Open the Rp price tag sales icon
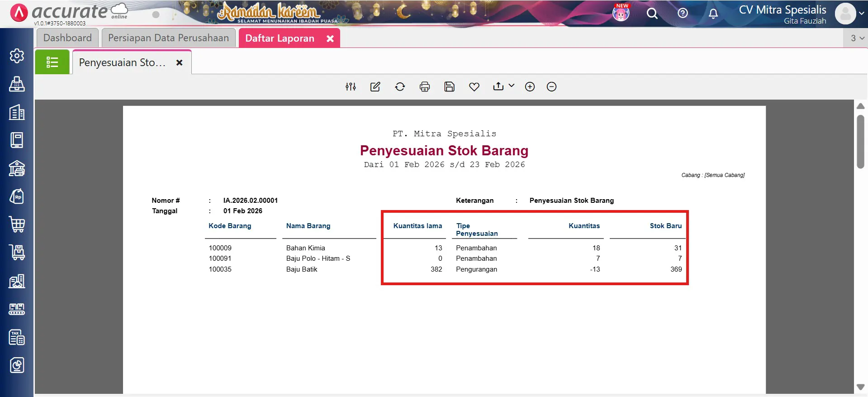 coord(17,196)
